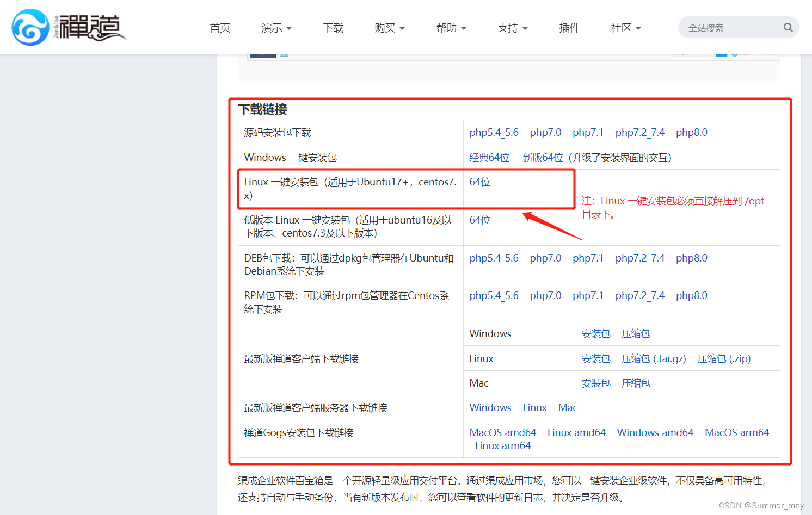This screenshot has width=812, height=515.
Task: Download the Gogs MacOS amd64 package
Action: [503, 433]
